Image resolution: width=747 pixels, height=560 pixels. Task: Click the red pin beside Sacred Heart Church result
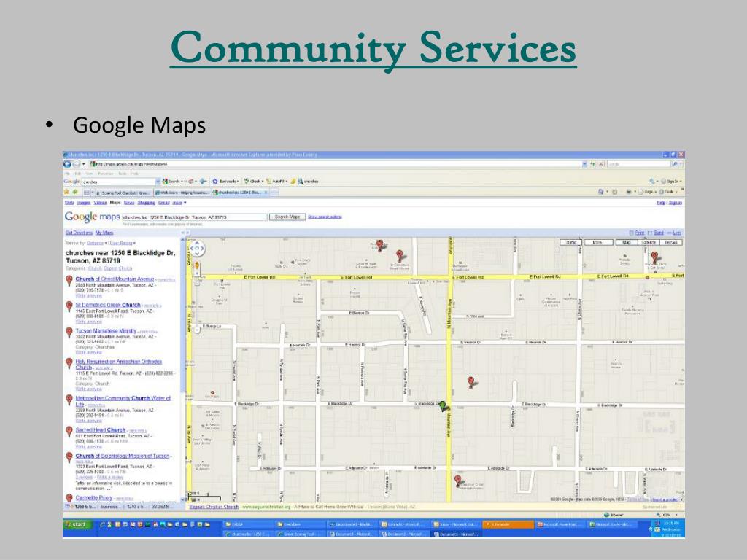69,432
